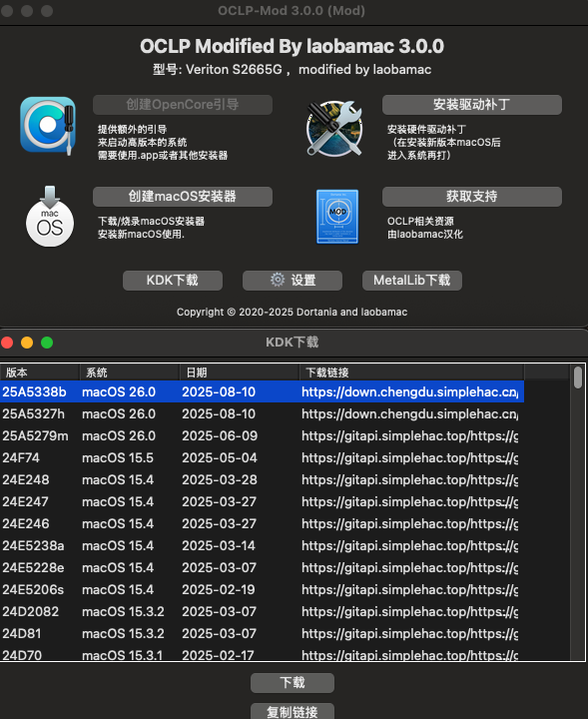Click the disabled 创建OpenCore引导 button

pyautogui.click(x=183, y=105)
